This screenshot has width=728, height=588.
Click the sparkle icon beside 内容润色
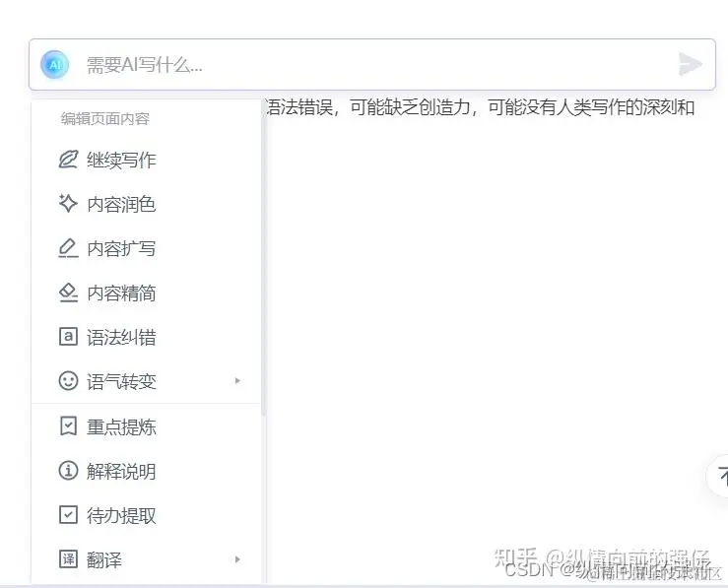[x=68, y=203]
